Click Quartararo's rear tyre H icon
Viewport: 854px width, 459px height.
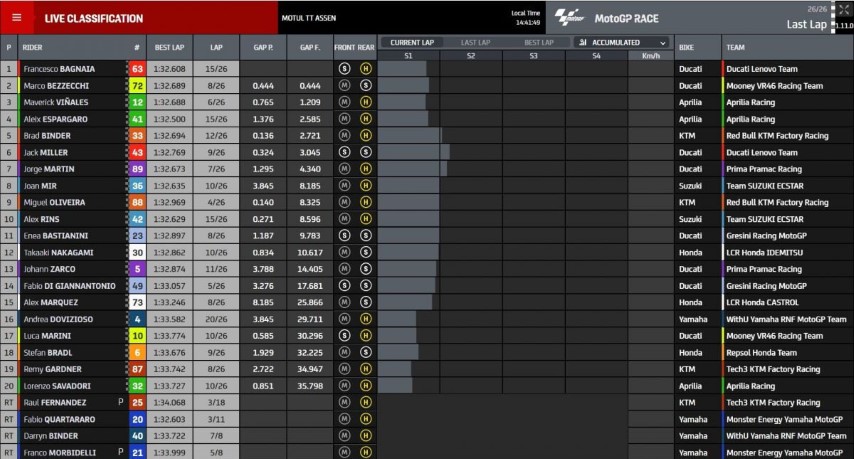(365, 419)
